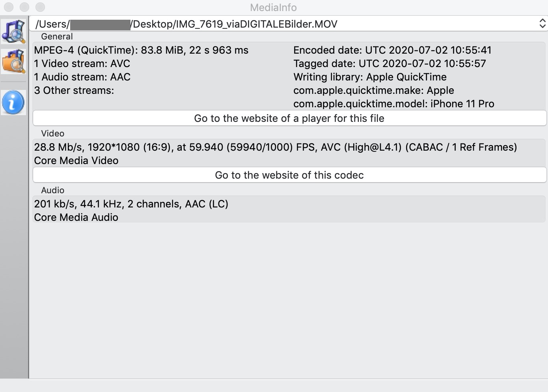Open the file path dropdown selector
The height and width of the screenshot is (392, 548).
pyautogui.click(x=542, y=24)
